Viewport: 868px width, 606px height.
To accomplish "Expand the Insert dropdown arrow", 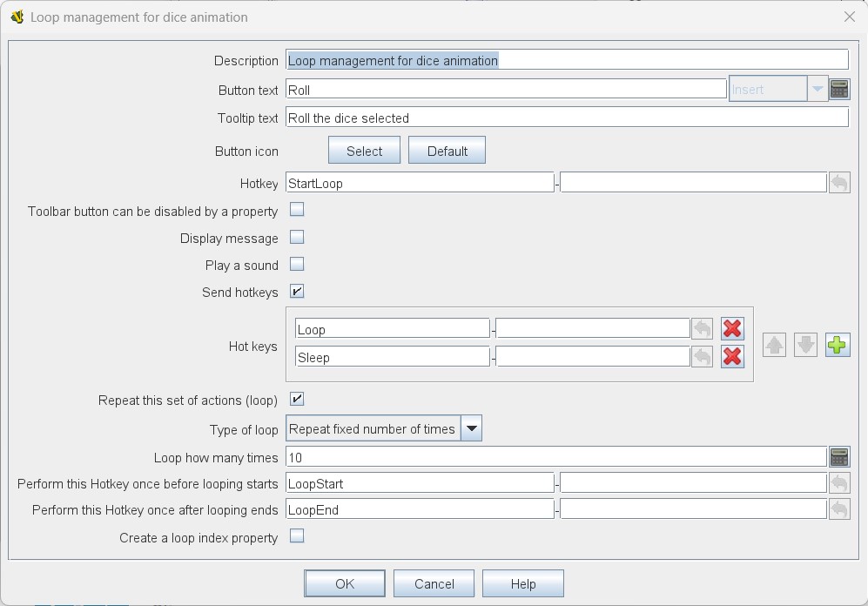I will 818,89.
